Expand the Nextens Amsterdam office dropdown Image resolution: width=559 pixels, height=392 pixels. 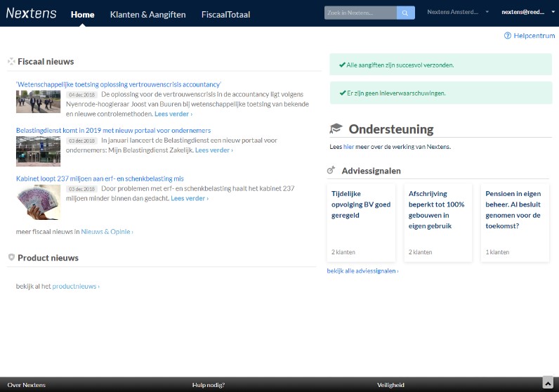pyautogui.click(x=457, y=12)
